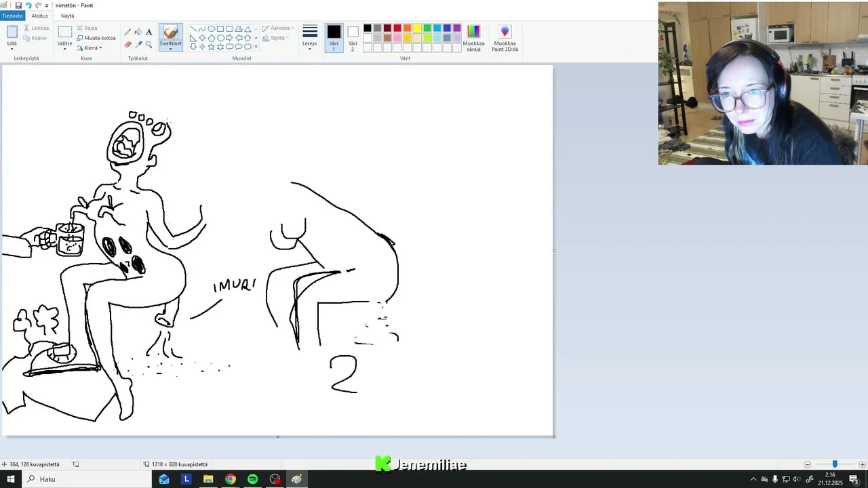Viewport: 868px width, 488px height.
Task: Open the Valitse dropdown arrow
Action: pyautogui.click(x=64, y=49)
